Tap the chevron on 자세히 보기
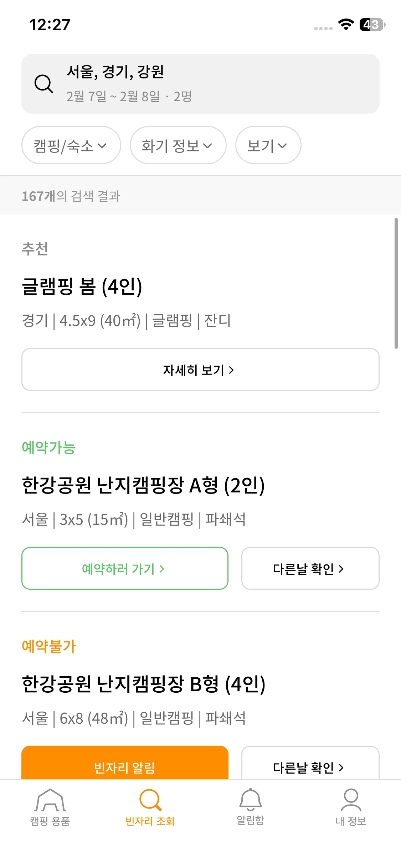Viewport: 401px width, 868px height. [231, 370]
